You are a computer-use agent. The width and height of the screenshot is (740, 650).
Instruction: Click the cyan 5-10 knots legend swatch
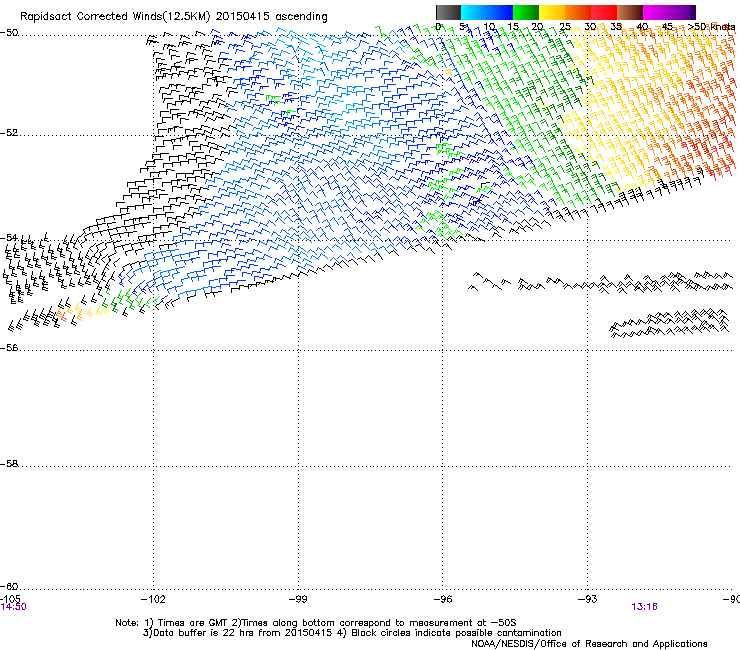click(x=474, y=12)
